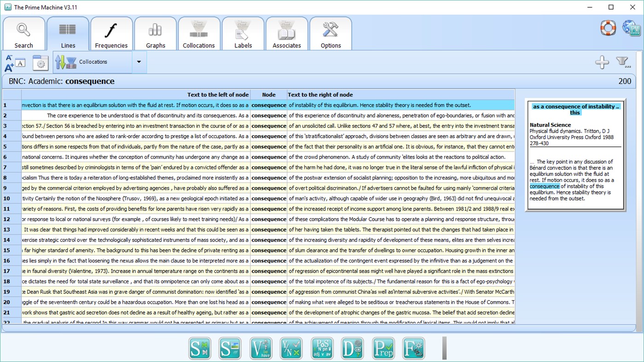
Task: Select concordance line number 1
Action: click(12, 105)
